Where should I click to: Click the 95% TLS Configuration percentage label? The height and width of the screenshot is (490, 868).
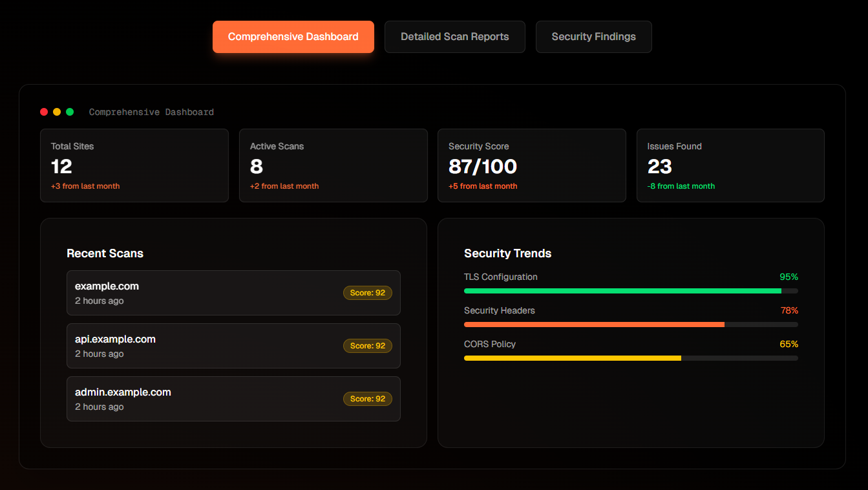tap(789, 277)
